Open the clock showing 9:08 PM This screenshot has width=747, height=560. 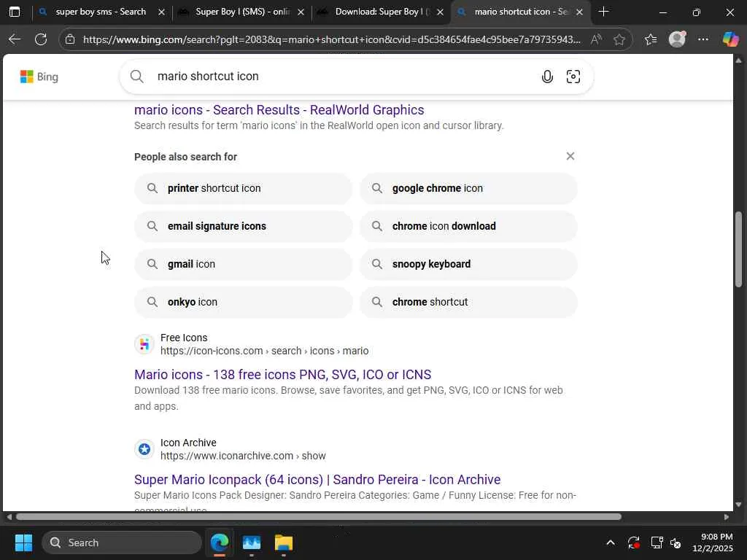(x=713, y=542)
